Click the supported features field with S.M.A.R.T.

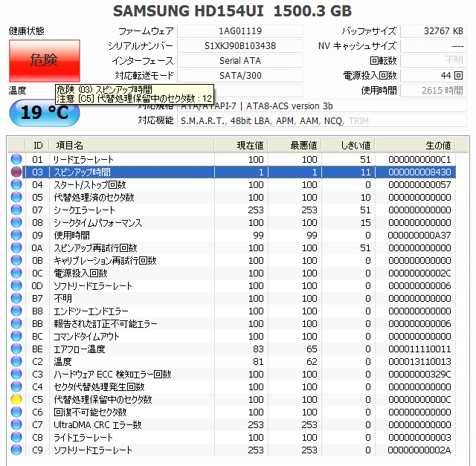tap(322, 120)
